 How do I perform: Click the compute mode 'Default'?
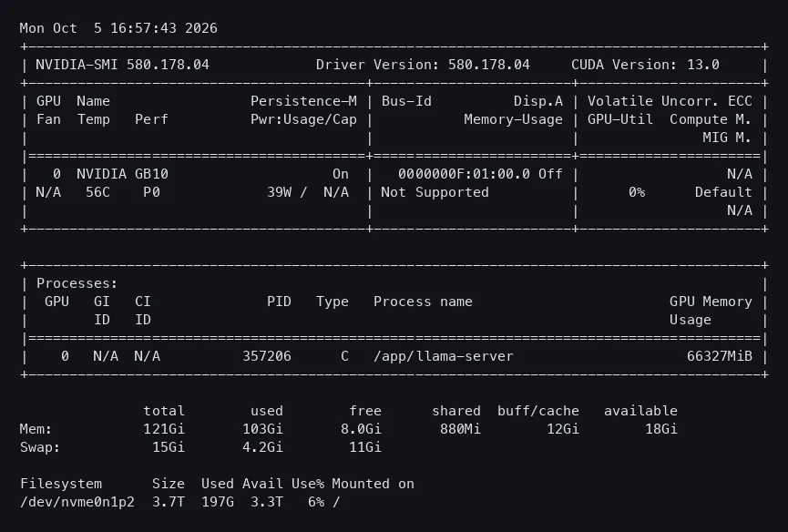[x=723, y=192]
